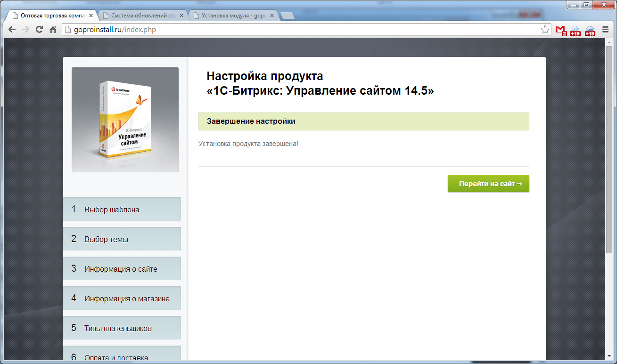Open the browser home page
Screen dimensions: 617x364
point(53,30)
